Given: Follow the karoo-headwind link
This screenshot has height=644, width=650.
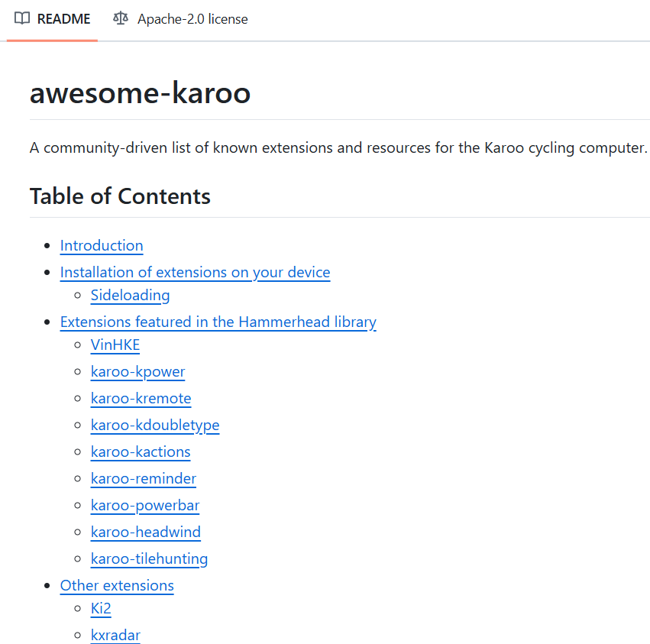Looking at the screenshot, I should point(146,532).
